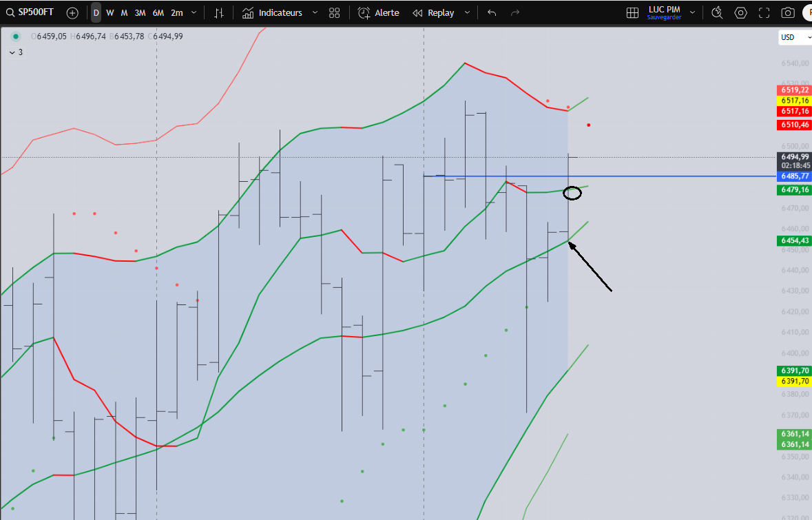Open symbol search for SP500FT
The width and height of the screenshot is (812, 520).
[30, 12]
